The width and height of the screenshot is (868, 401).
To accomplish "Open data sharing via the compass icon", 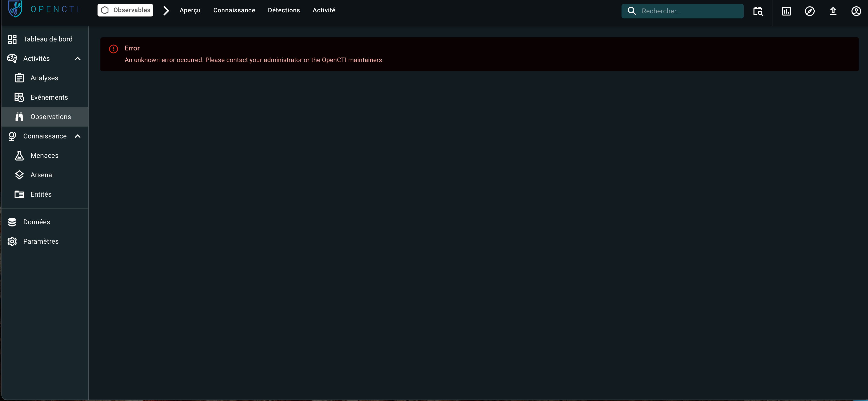I will point(810,11).
